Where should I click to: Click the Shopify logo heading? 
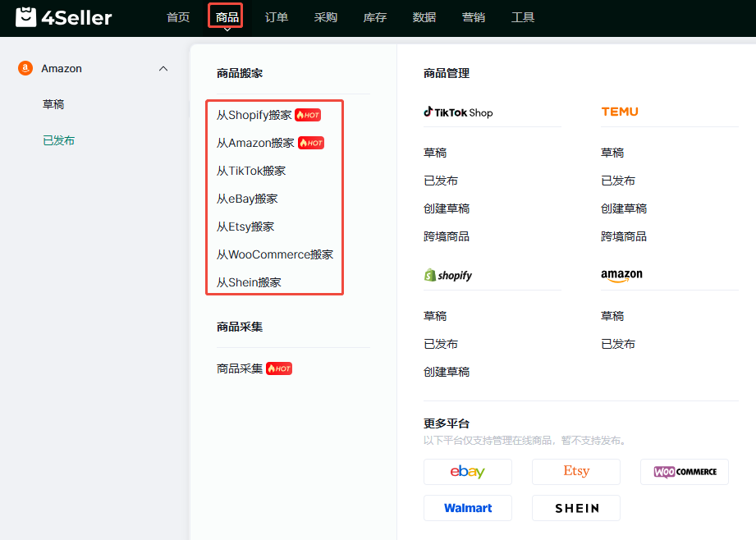click(448, 276)
